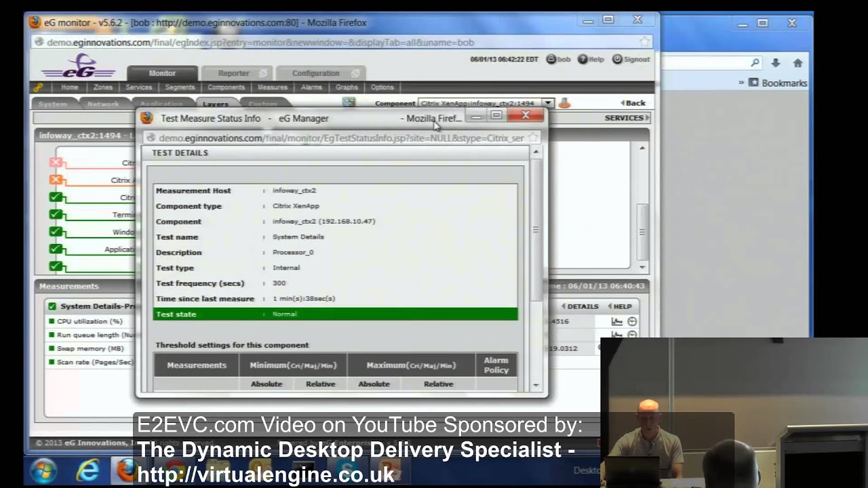868x488 pixels.
Task: Open Measures menu item
Action: (x=273, y=87)
